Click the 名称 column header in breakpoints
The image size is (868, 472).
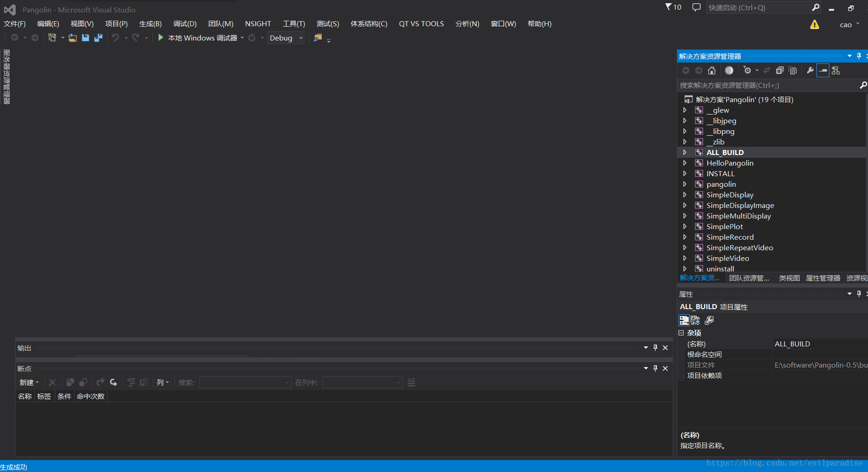click(25, 396)
